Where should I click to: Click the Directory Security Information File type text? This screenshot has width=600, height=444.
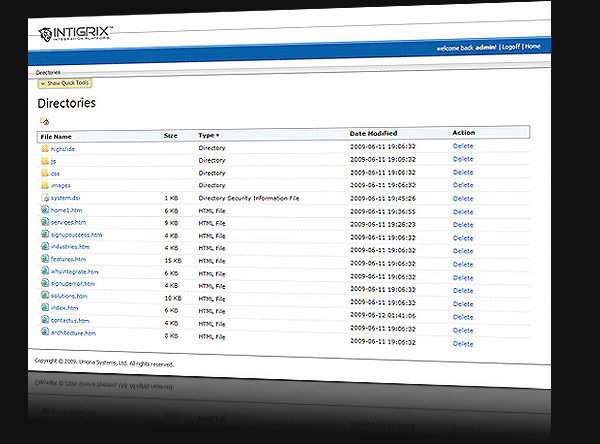(x=249, y=198)
